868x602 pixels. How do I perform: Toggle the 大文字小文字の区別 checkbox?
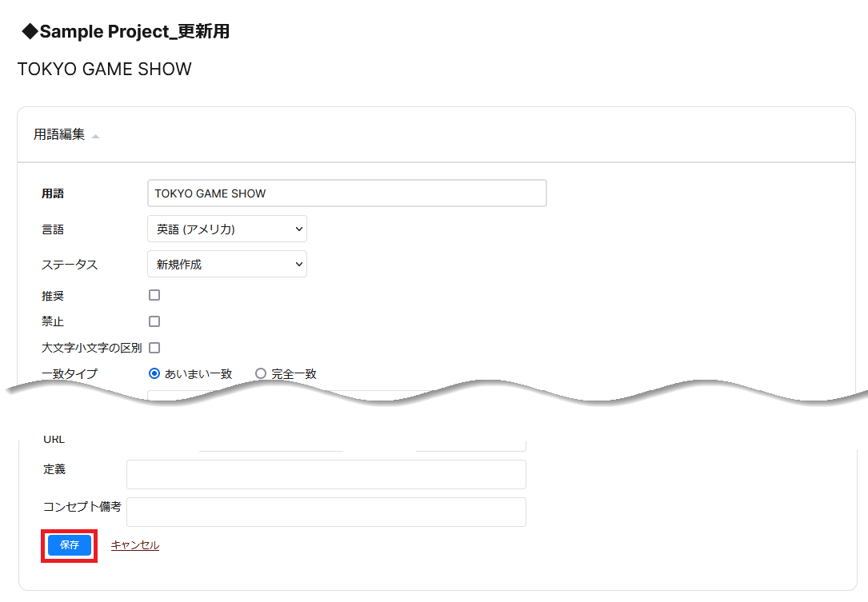154,348
